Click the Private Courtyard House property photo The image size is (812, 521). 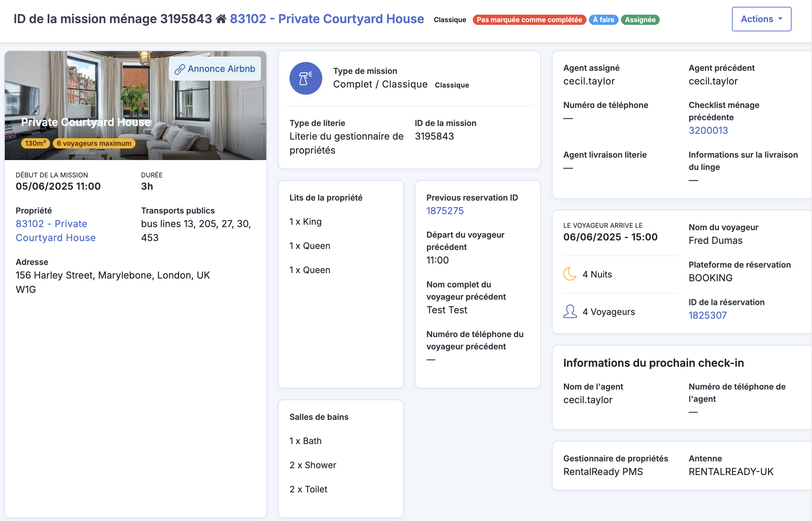(136, 106)
